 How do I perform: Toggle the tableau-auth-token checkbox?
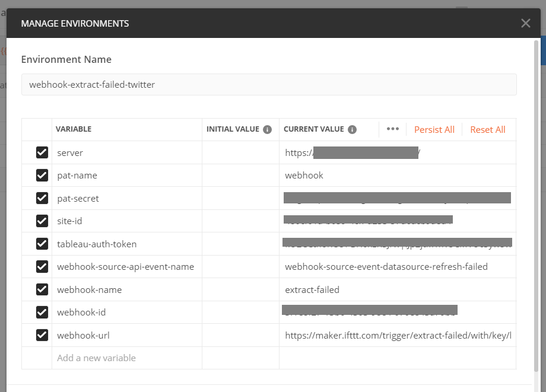coord(42,244)
